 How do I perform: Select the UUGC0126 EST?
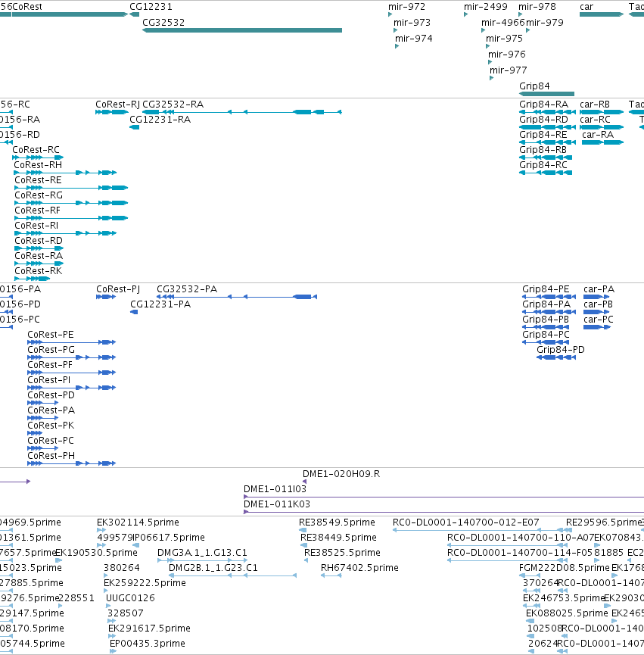pyautogui.click(x=108, y=606)
